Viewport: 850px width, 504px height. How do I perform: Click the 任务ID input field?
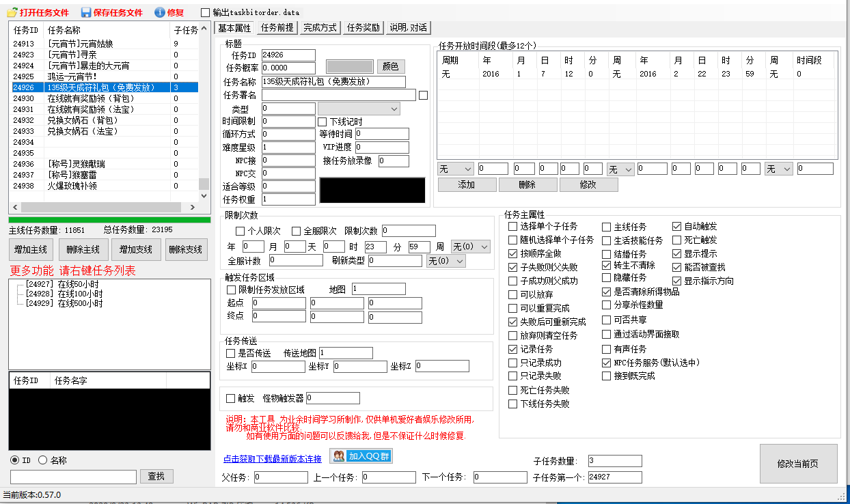point(288,55)
